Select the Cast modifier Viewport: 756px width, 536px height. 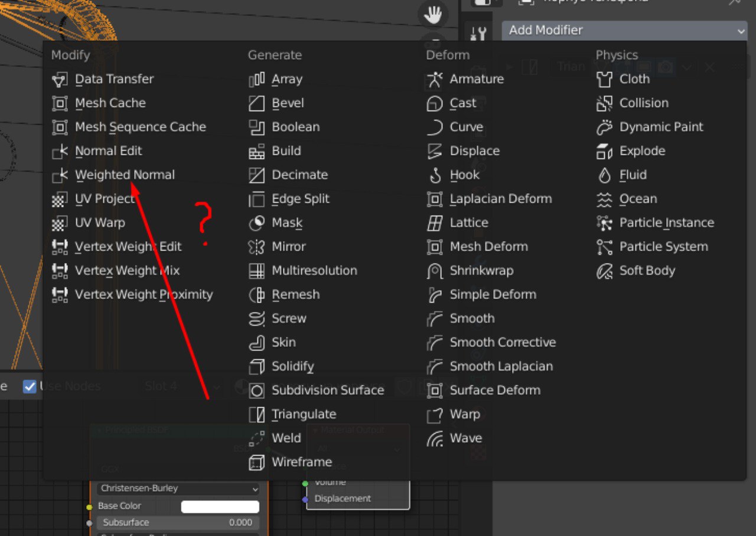pos(463,103)
